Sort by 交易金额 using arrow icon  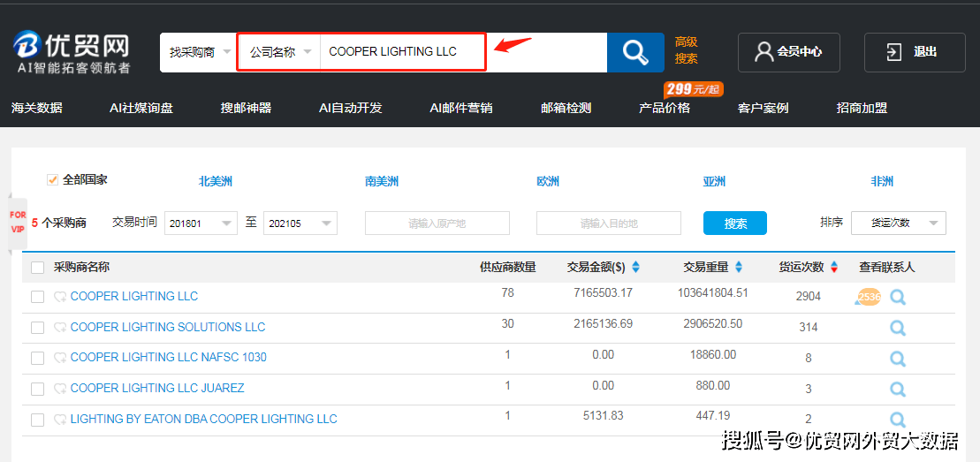point(635,267)
